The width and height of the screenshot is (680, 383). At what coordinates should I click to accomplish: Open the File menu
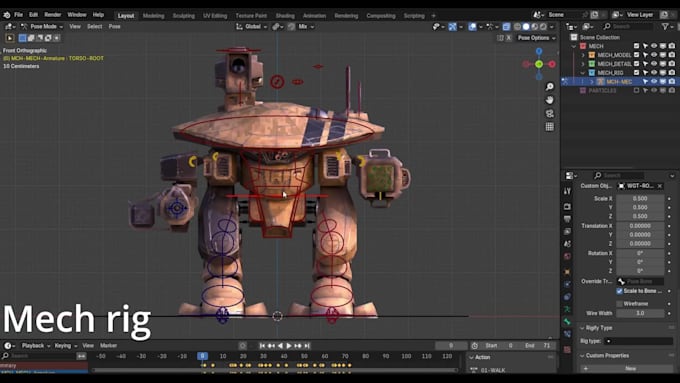[18, 15]
